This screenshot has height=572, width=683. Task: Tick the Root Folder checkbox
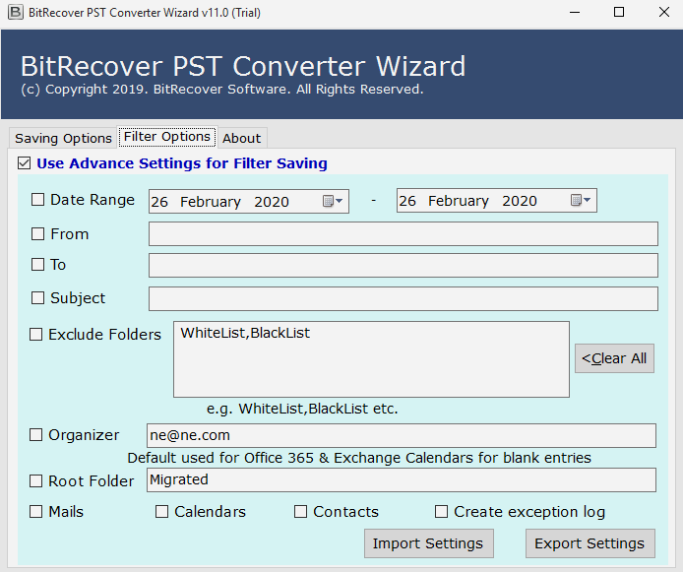(x=36, y=481)
